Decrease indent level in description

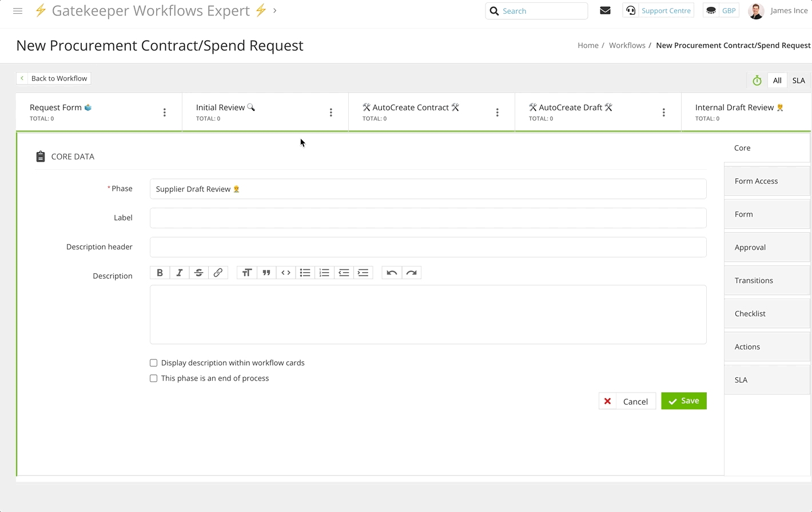[x=344, y=273]
